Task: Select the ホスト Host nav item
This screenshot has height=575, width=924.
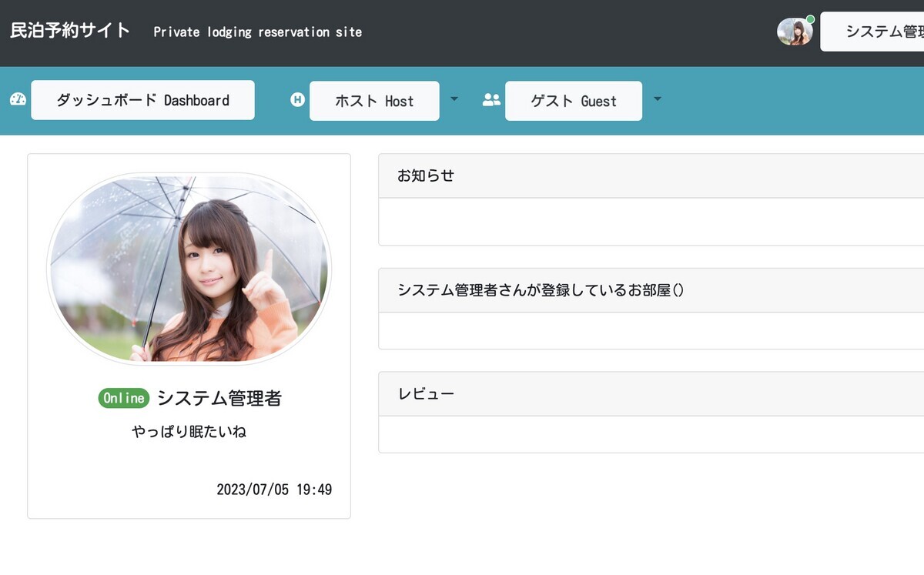Action: [x=374, y=100]
